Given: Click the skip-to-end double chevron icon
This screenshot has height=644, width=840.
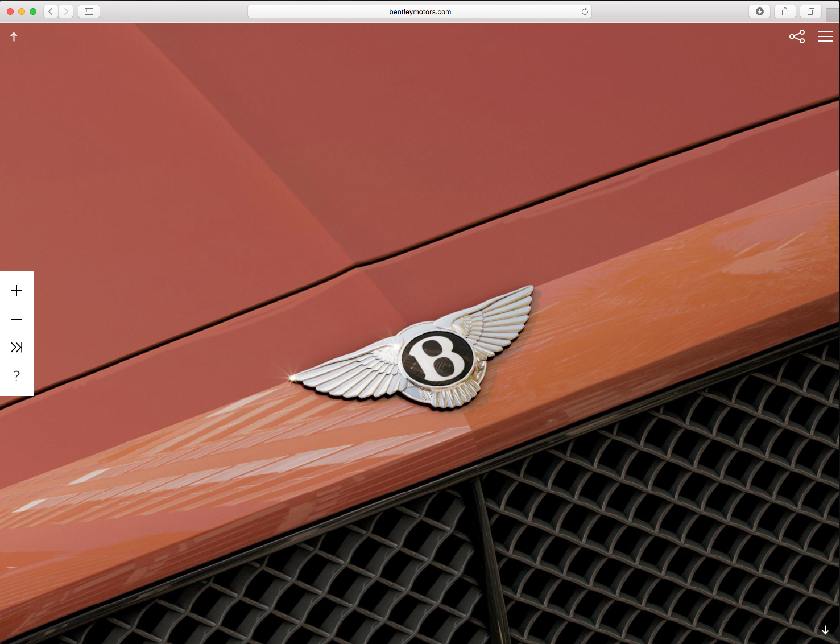Looking at the screenshot, I should point(16,347).
